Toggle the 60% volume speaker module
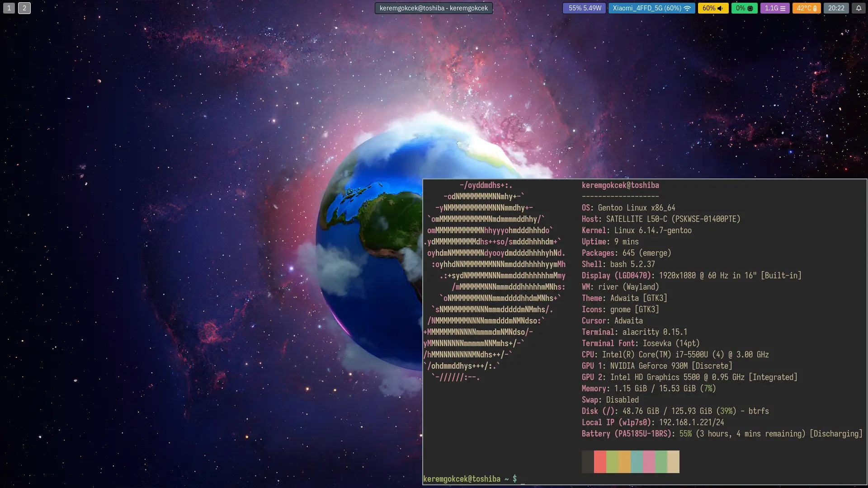Viewport: 868px width, 488px height. click(713, 8)
